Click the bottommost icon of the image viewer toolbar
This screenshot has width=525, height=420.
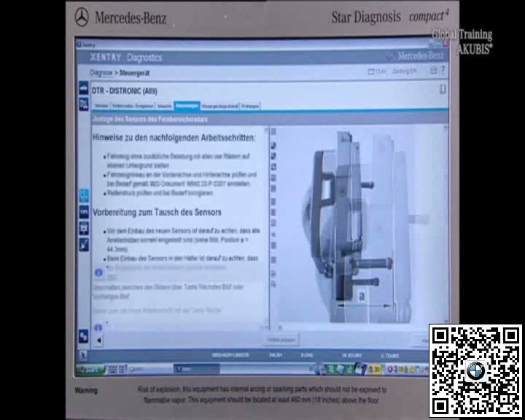click(273, 284)
